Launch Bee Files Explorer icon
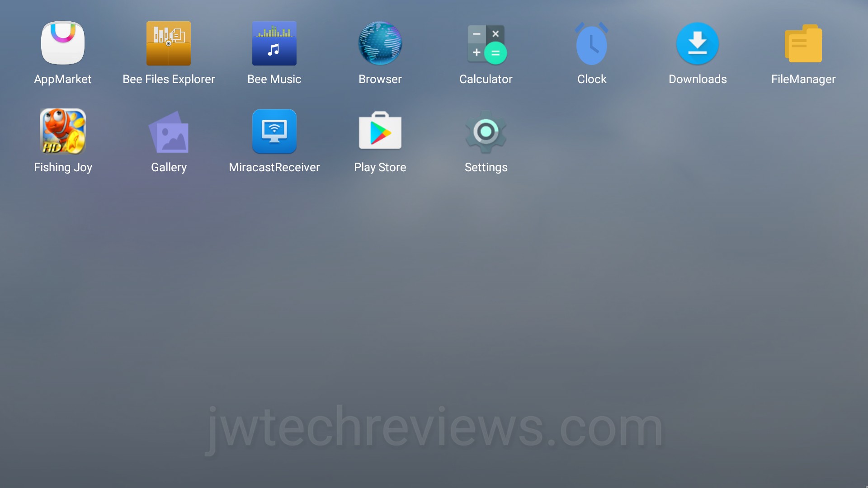 169,43
